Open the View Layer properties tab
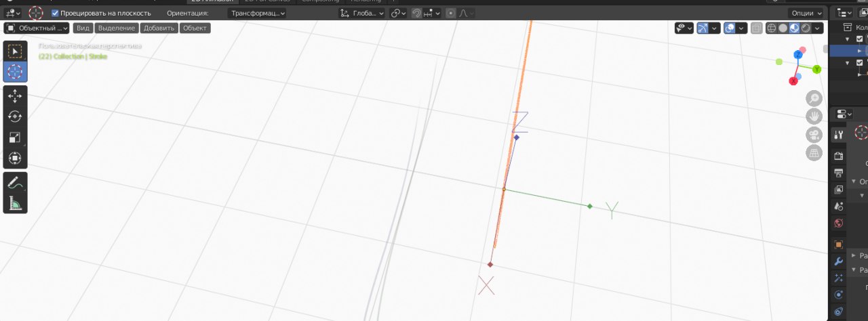This screenshot has height=321, width=868. 839,190
